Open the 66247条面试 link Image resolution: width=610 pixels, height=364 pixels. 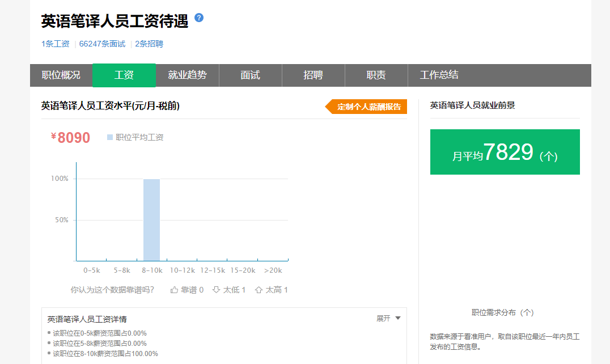[x=102, y=44]
